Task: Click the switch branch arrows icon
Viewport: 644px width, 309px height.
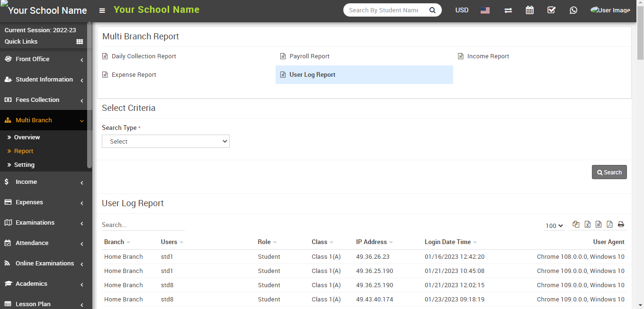Action: (508, 10)
